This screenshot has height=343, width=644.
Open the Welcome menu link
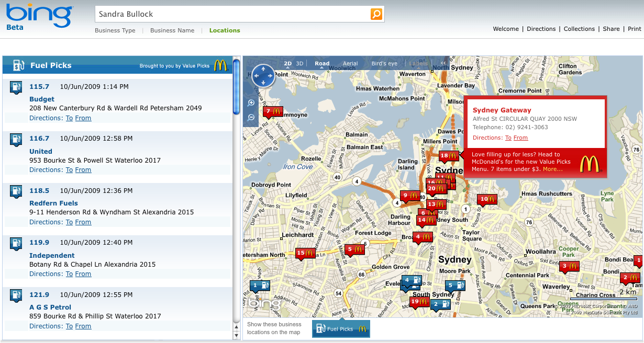pyautogui.click(x=506, y=29)
